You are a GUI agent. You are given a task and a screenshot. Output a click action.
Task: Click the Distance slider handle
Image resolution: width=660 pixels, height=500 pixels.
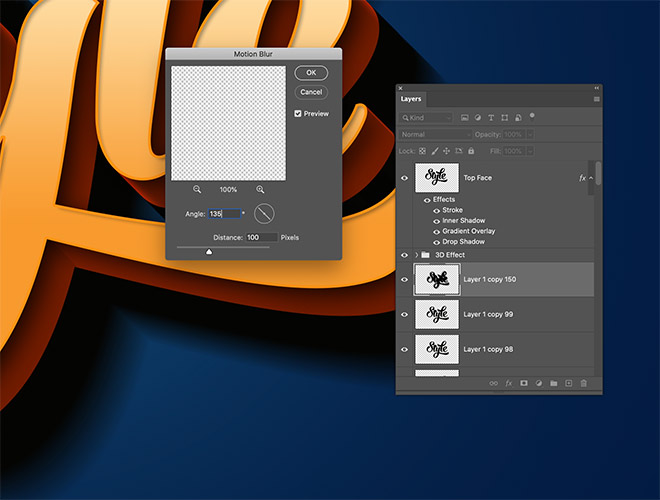point(209,252)
